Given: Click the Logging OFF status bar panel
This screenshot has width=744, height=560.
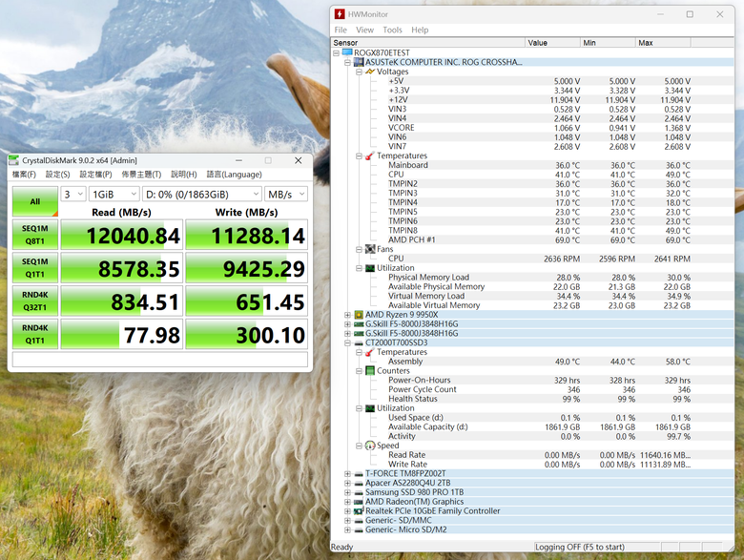Looking at the screenshot, I should pyautogui.click(x=597, y=548).
